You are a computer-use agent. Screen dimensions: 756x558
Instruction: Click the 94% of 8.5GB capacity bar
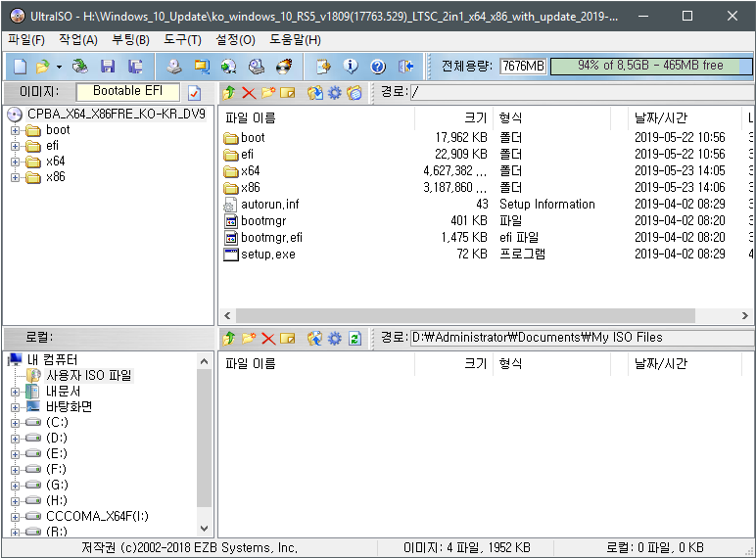tap(651, 66)
